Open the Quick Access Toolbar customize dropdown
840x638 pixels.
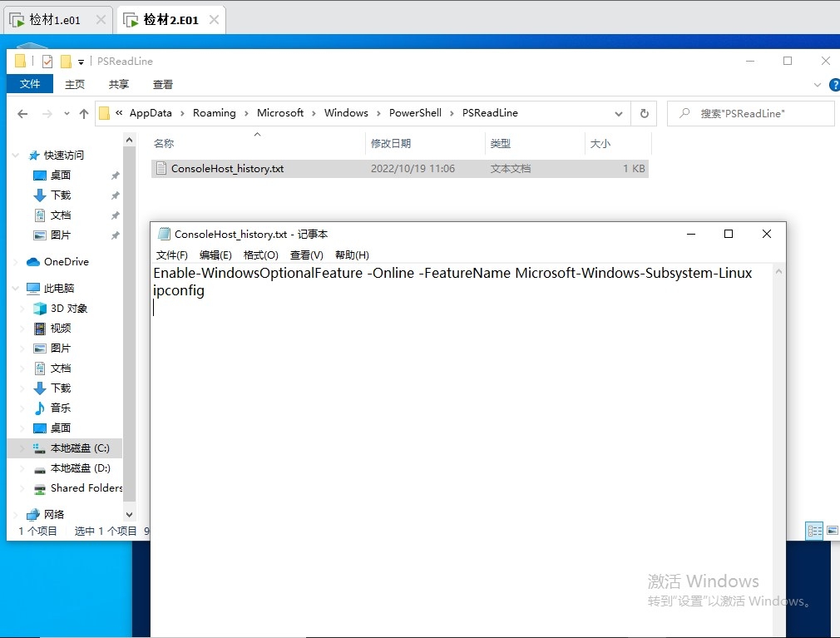point(81,62)
